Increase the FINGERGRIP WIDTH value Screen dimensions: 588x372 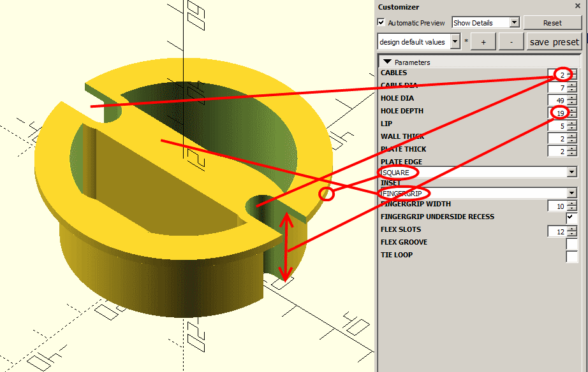(572, 203)
